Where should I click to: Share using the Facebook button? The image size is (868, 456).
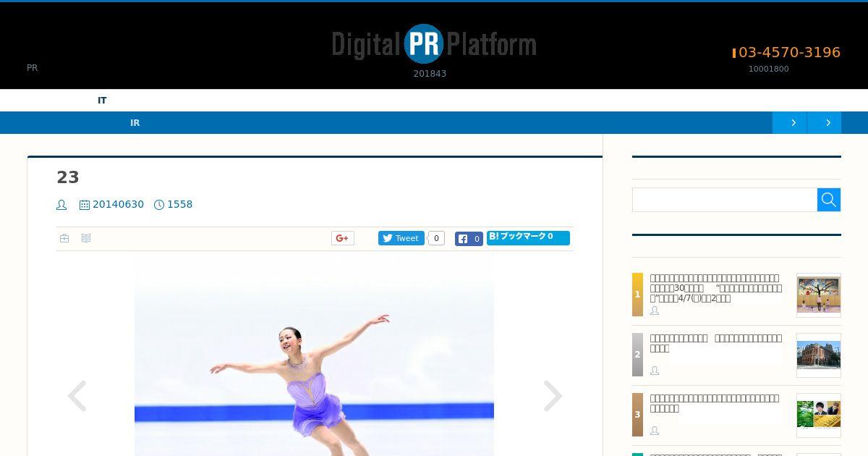tap(469, 239)
